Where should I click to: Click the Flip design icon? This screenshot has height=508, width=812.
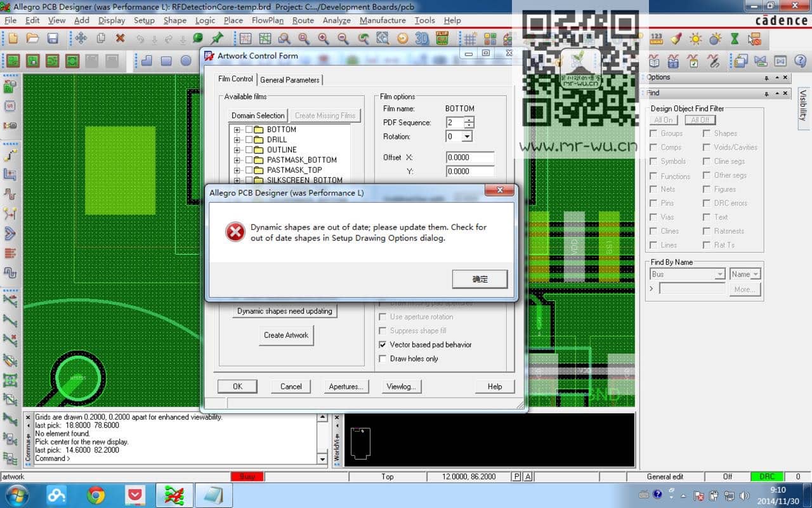[x=443, y=39]
